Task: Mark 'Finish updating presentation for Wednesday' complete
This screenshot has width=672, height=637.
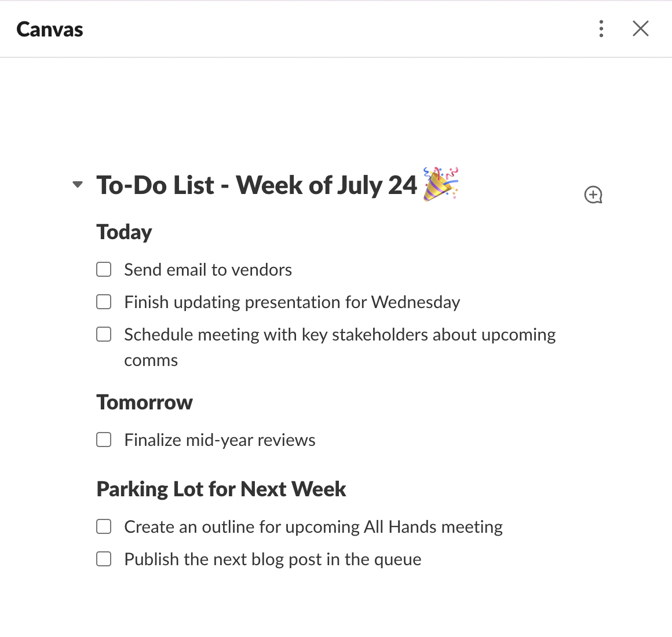Action: pos(103,302)
